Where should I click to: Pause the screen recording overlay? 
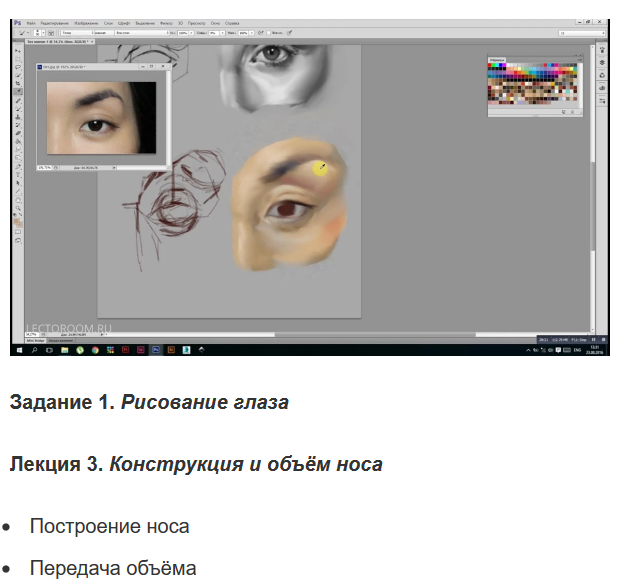click(x=593, y=339)
